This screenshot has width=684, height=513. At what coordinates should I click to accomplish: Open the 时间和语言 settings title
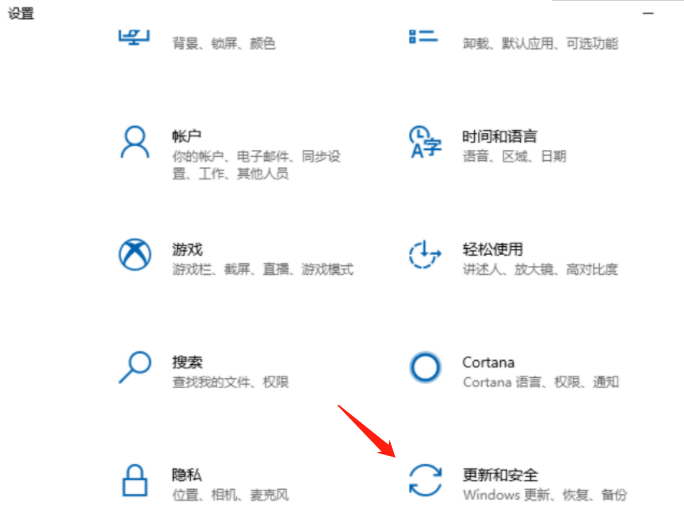(499, 137)
